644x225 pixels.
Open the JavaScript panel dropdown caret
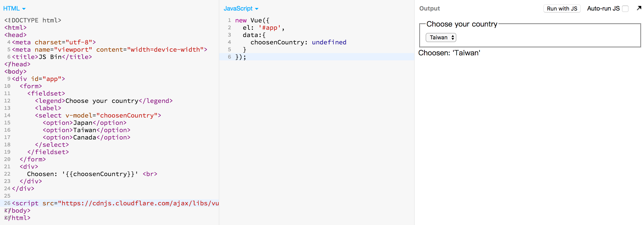pyautogui.click(x=257, y=9)
